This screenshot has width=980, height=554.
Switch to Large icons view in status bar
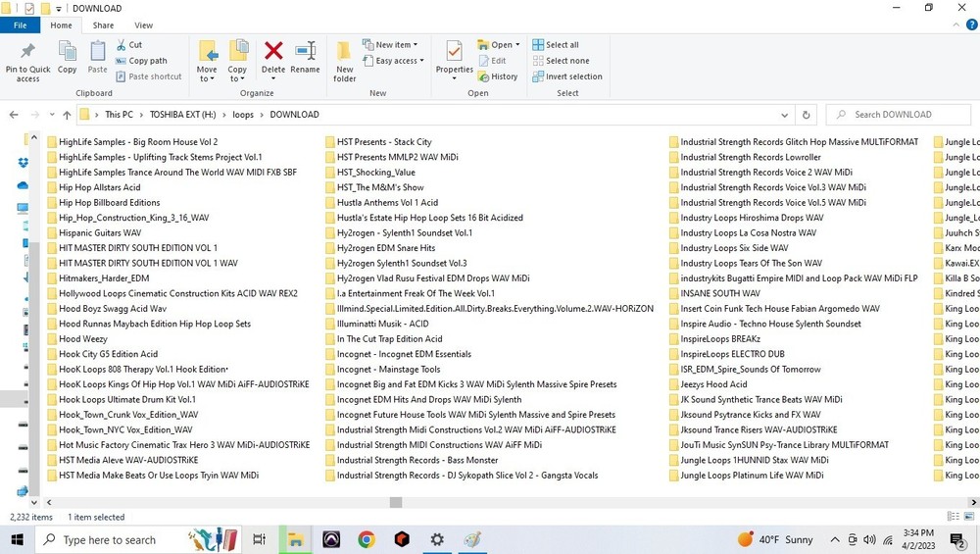pyautogui.click(x=969, y=517)
